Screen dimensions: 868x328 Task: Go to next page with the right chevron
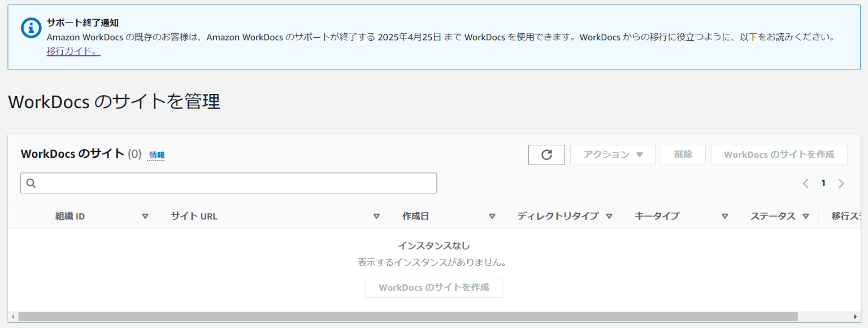841,183
